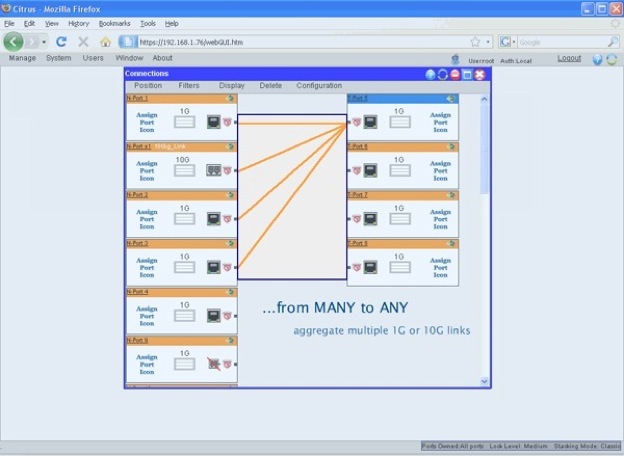Click the red shield icon on N-Port 1
The image size is (624, 456).
[x=227, y=122]
